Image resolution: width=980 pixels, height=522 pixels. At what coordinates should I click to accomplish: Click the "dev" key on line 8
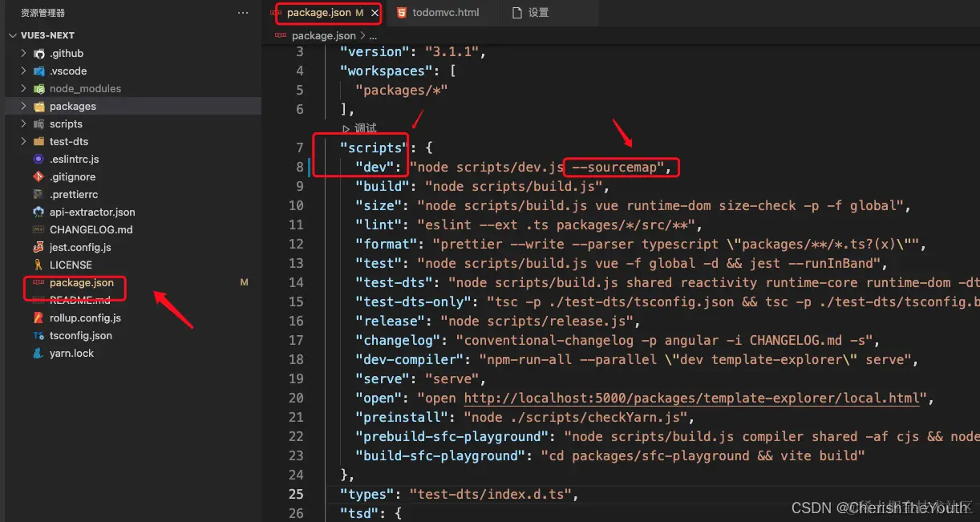coord(375,168)
